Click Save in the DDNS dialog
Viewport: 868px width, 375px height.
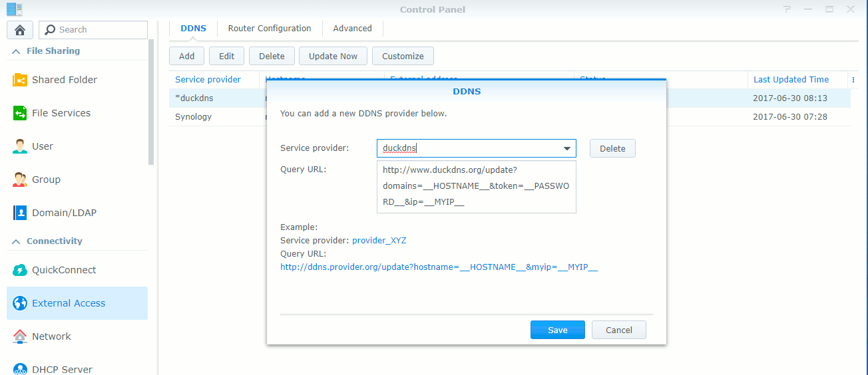pos(557,330)
